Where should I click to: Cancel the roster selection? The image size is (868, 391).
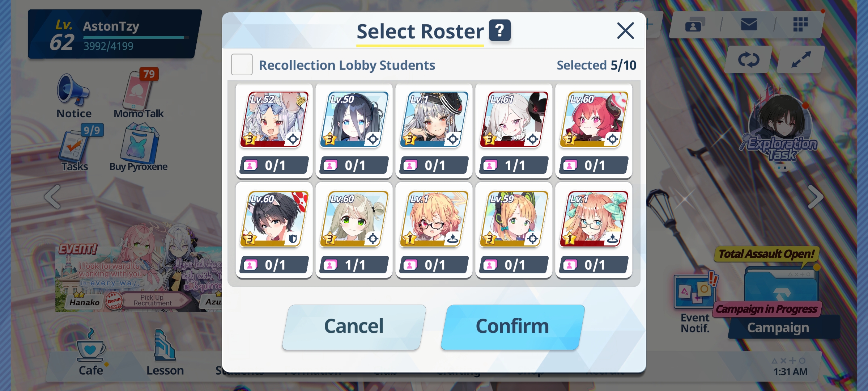click(354, 327)
